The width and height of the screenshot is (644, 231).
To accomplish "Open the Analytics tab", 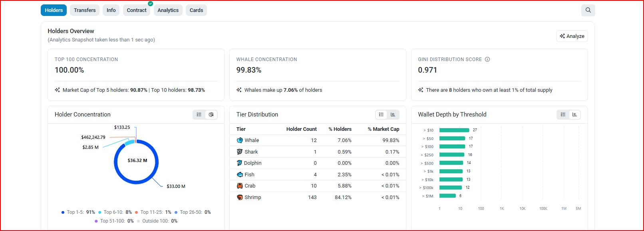I will [x=168, y=10].
